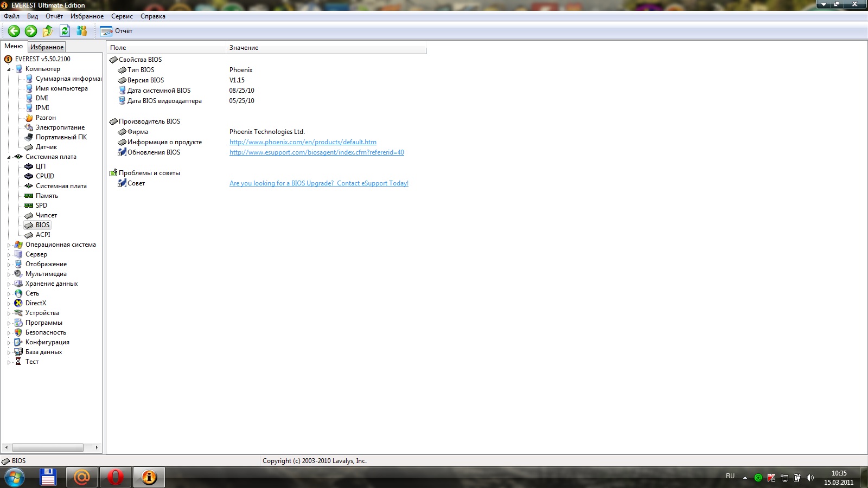Viewport: 868px width, 488px height.
Task: Open the Справка menu
Action: coord(153,16)
